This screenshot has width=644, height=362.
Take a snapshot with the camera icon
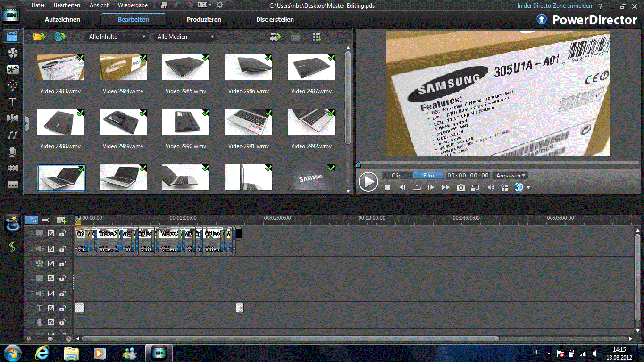[461, 187]
